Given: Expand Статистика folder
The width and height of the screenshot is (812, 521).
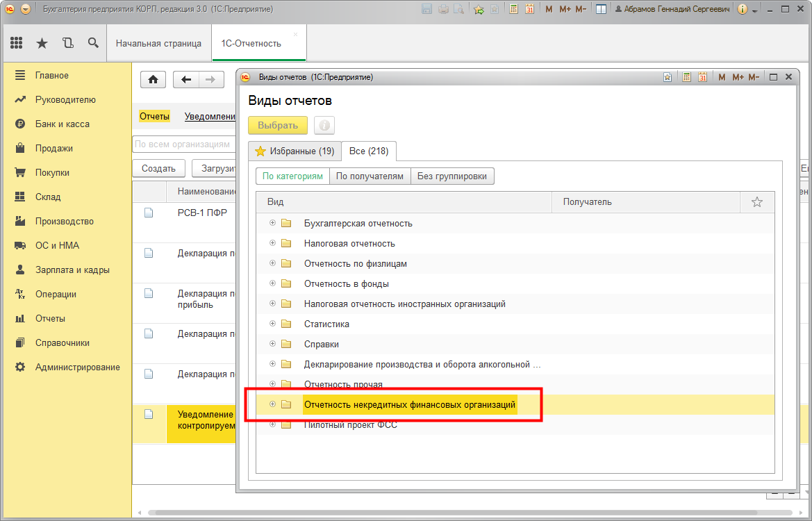Looking at the screenshot, I should pos(272,324).
